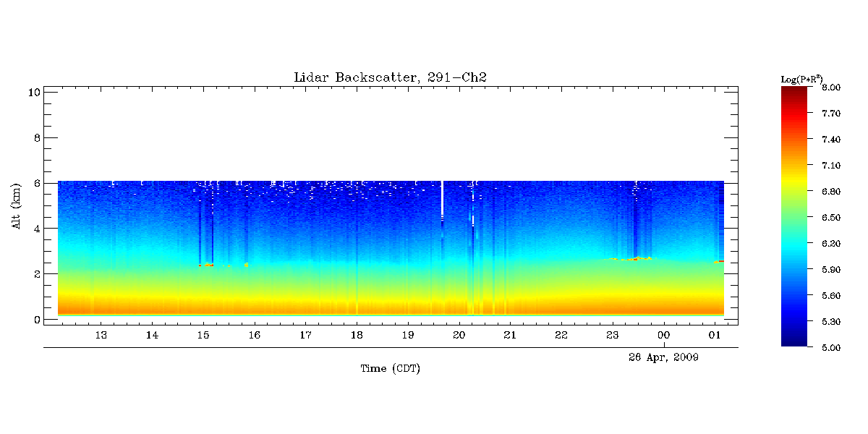Click the colorbar value "6.20"

(x=831, y=244)
